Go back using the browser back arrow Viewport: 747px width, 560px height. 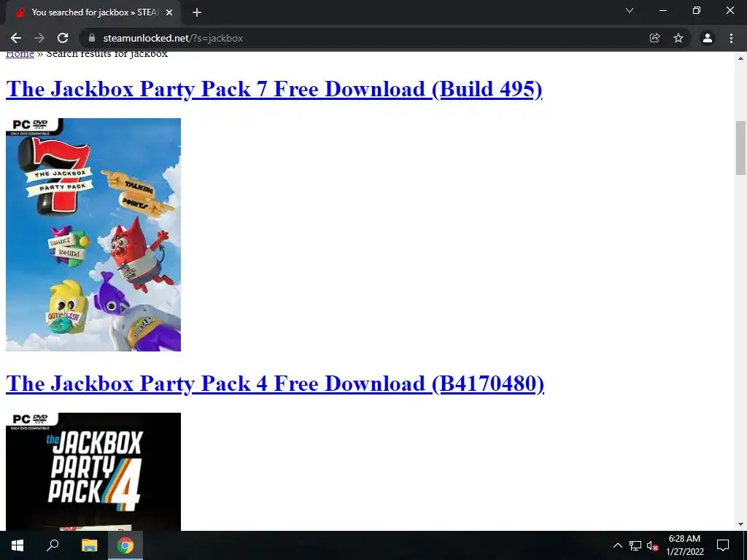tap(16, 38)
